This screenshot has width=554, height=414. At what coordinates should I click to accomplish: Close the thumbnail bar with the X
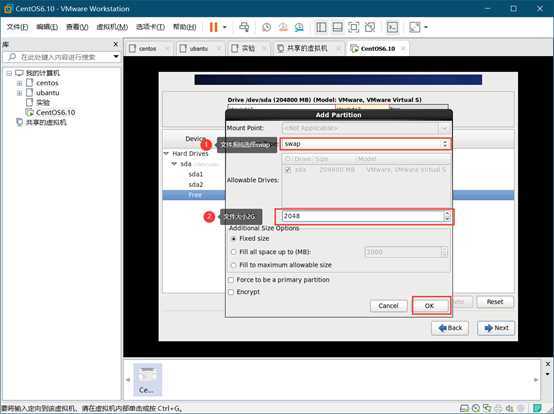tap(548, 364)
